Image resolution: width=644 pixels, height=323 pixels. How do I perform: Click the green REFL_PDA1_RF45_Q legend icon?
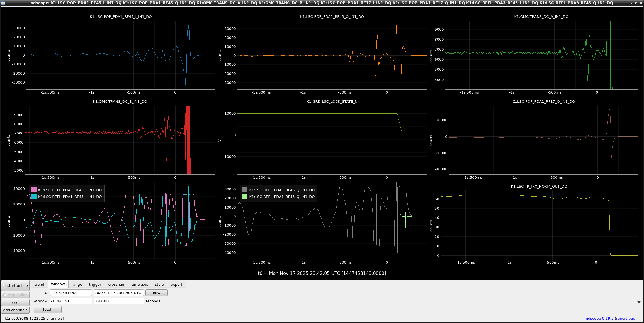click(245, 197)
